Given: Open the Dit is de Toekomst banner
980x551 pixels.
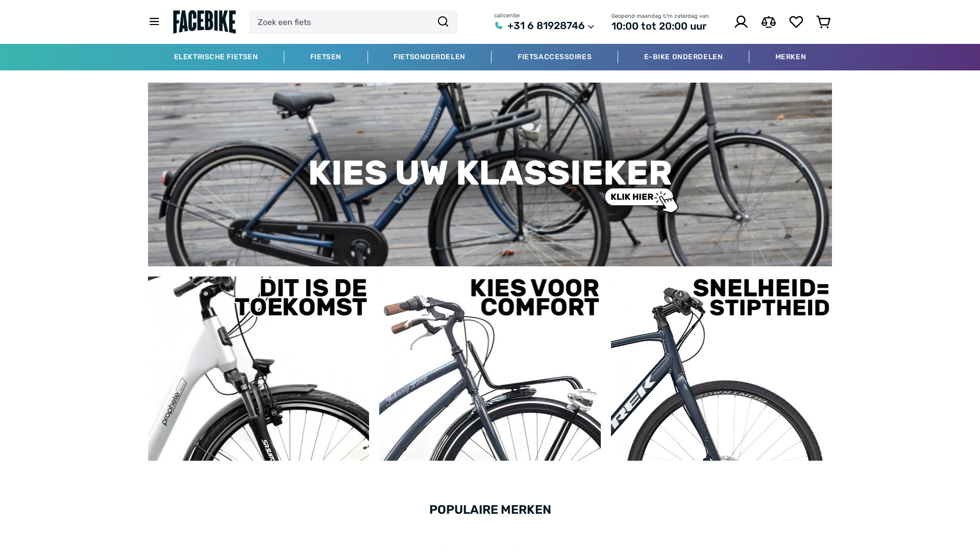Looking at the screenshot, I should [x=258, y=368].
